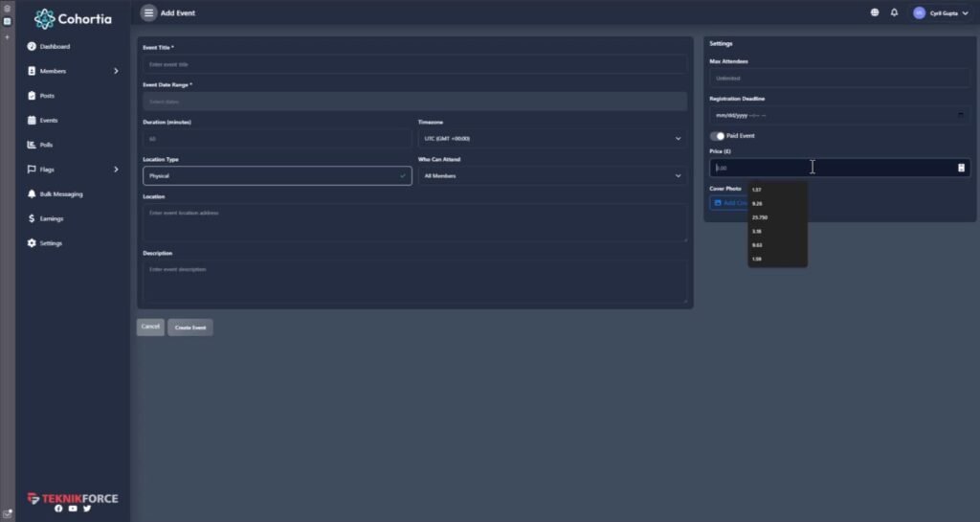
Task: Click the Events calendar icon in sidebar
Action: [x=32, y=120]
